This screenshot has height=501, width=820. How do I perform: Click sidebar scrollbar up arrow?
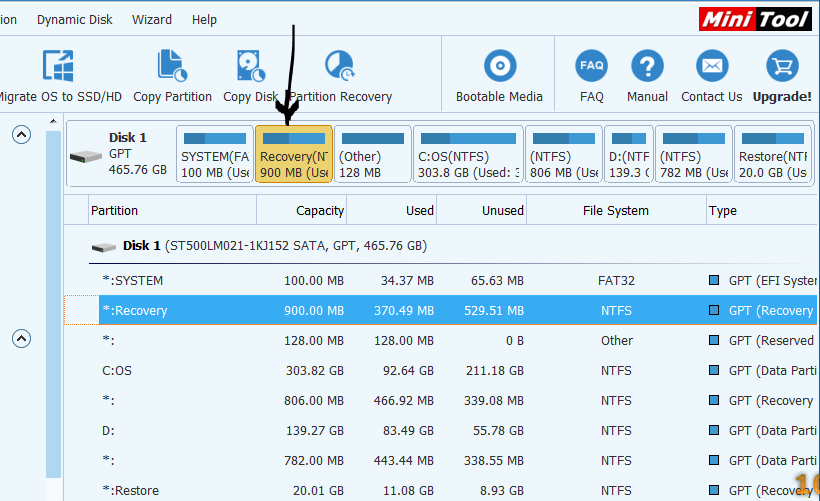(x=53, y=121)
